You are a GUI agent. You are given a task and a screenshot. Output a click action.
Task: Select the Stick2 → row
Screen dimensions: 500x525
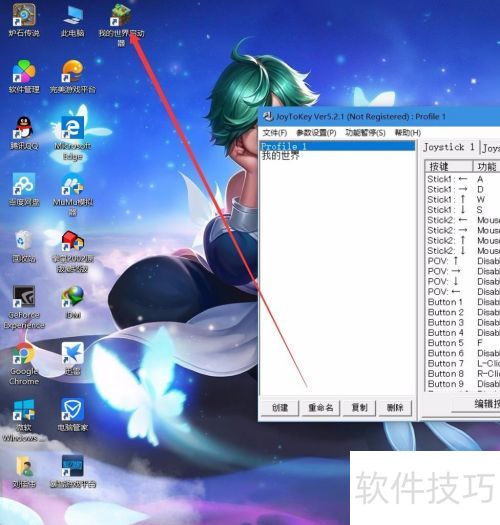click(x=463, y=230)
